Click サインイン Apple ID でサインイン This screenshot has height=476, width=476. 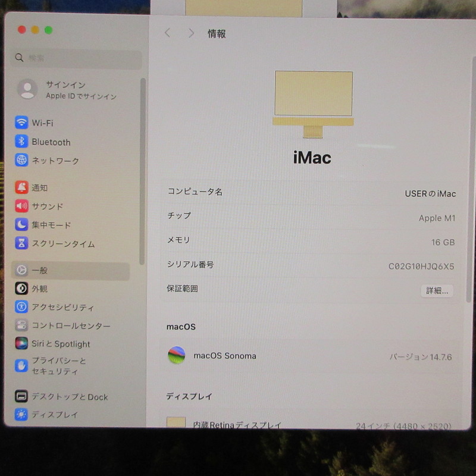81,90
